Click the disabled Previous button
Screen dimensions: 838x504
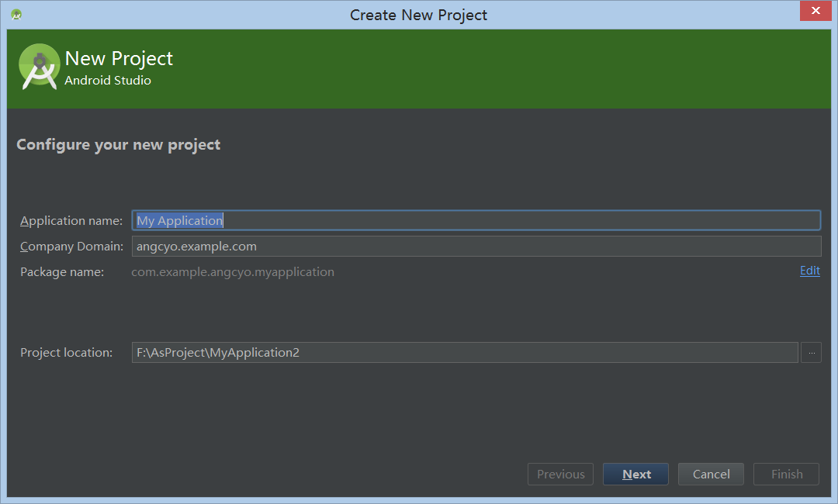pyautogui.click(x=561, y=474)
